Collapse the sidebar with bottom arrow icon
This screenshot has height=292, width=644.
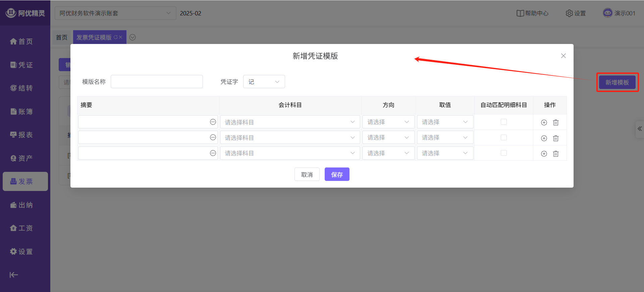(14, 275)
